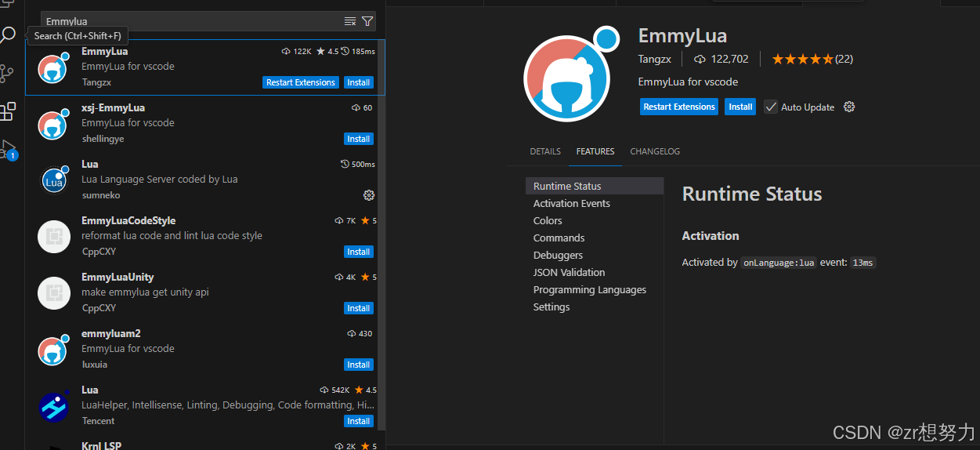Click the KrnI LSP extension title
980x450 pixels.
[x=101, y=445]
